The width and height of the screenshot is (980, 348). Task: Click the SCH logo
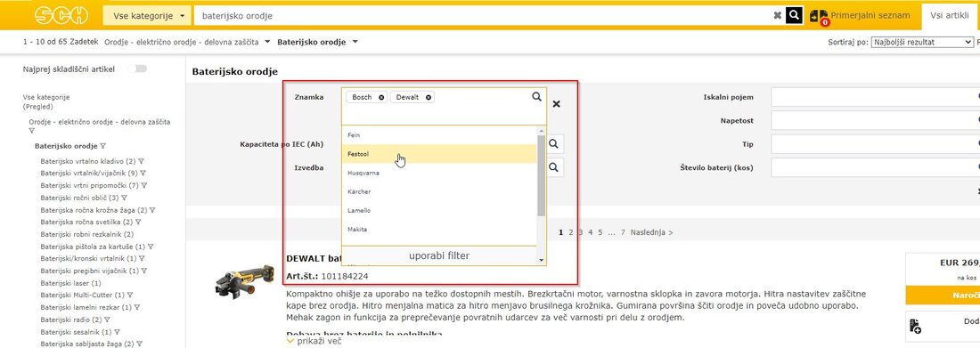[61, 15]
